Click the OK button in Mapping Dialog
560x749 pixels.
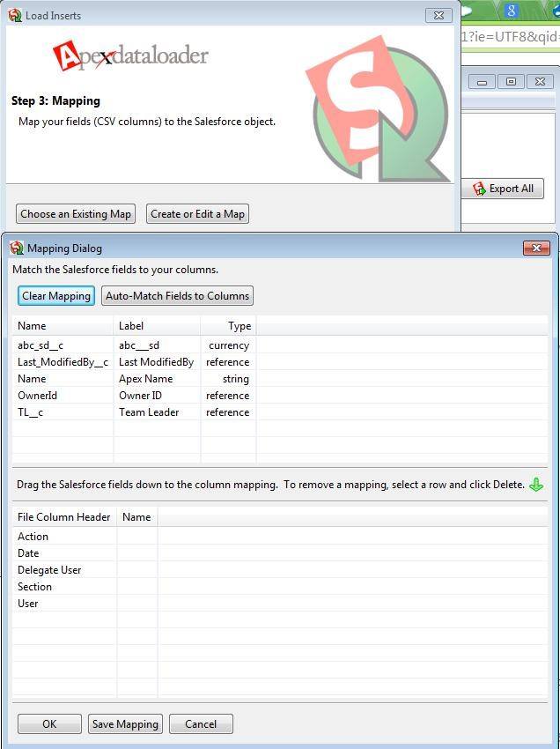pos(49,723)
